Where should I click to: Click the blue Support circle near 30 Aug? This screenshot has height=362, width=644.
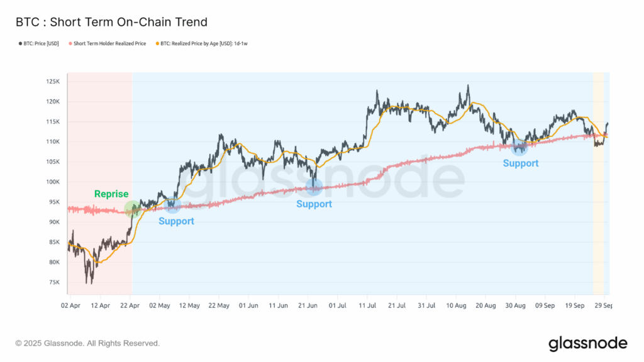519,148
